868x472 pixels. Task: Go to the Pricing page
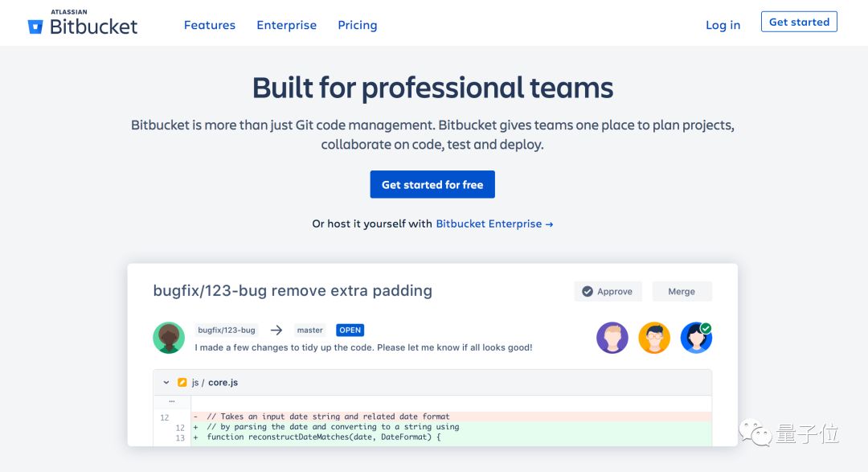click(358, 25)
